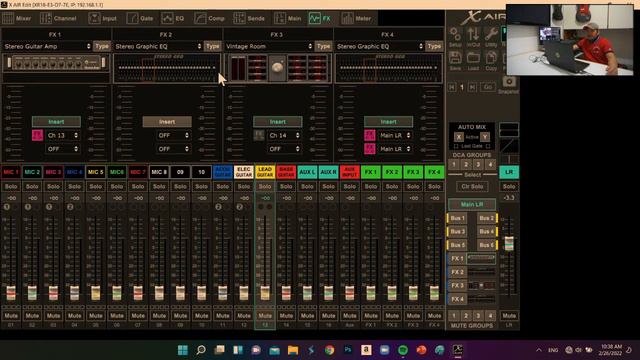
Task: Open the Amazon taskbar icon
Action: [x=366, y=350]
